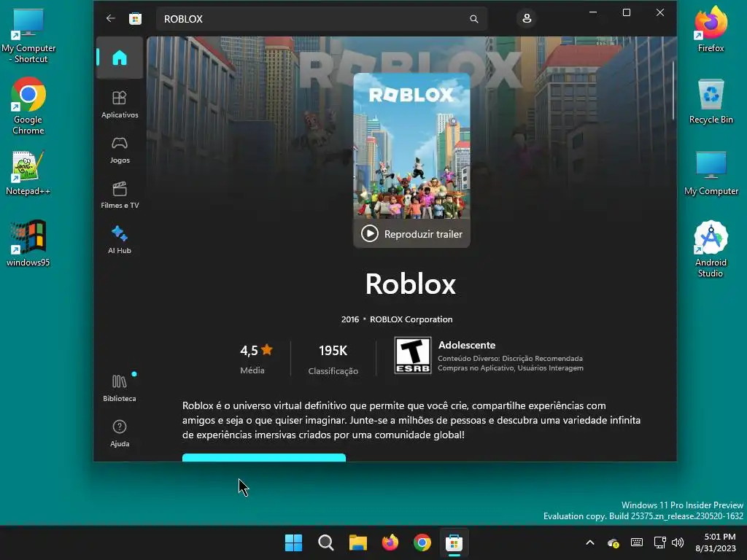The width and height of the screenshot is (747, 560).
Task: Open Ajuda help in sidebar
Action: (x=120, y=433)
